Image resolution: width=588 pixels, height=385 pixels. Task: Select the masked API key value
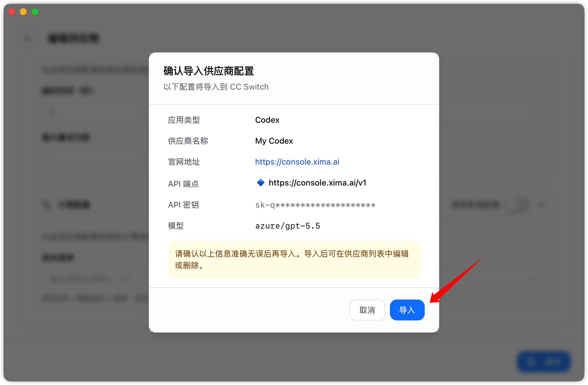(x=315, y=205)
